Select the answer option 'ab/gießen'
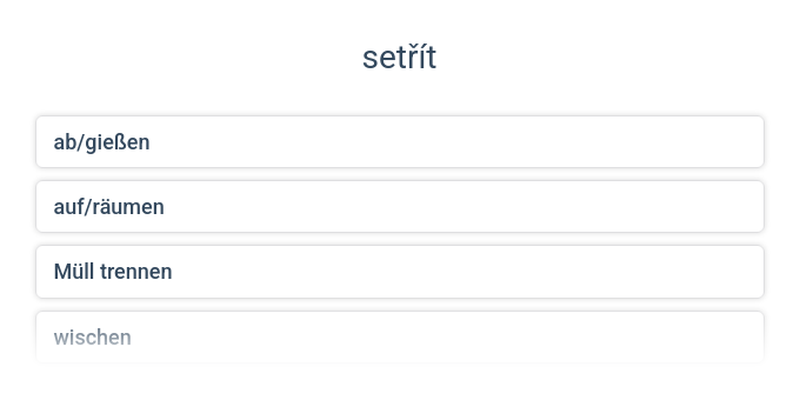This screenshot has width=800, height=400. coord(400,142)
